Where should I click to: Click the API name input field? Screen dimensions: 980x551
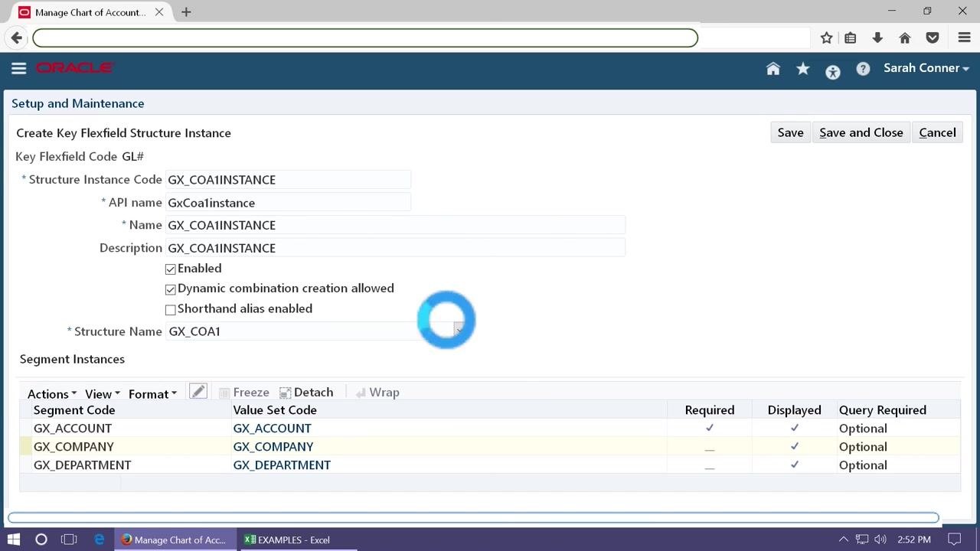[x=288, y=203]
